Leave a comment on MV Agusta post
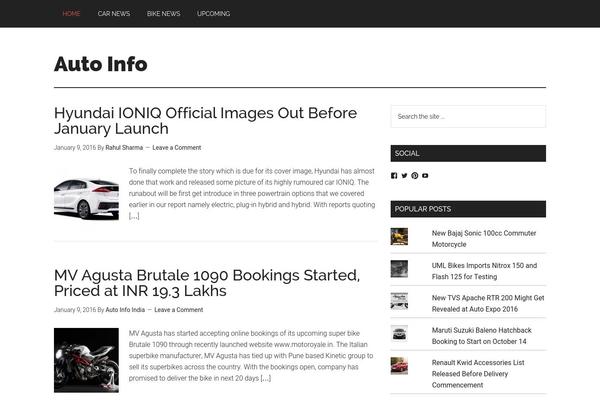Viewport: 600px width, 400px height. [179, 310]
